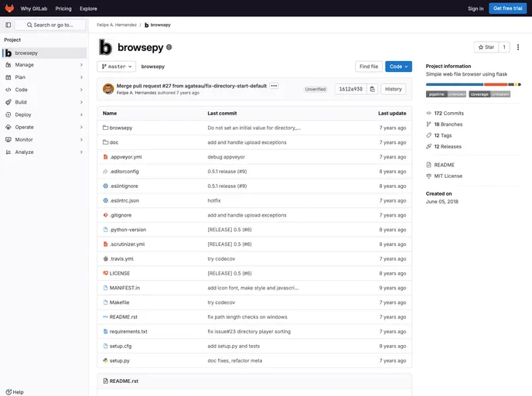Image resolution: width=532 pixels, height=396 pixels.
Task: Click the .appveyor.yml file icon
Action: [105, 157]
